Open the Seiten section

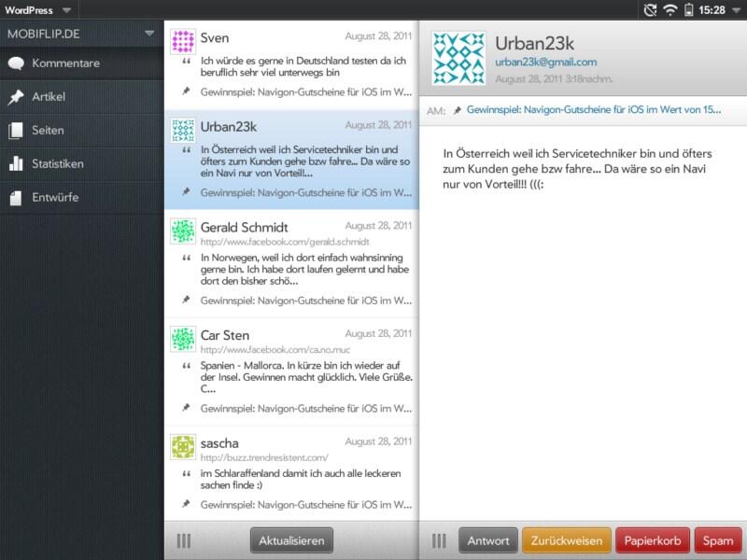pyautogui.click(x=81, y=130)
